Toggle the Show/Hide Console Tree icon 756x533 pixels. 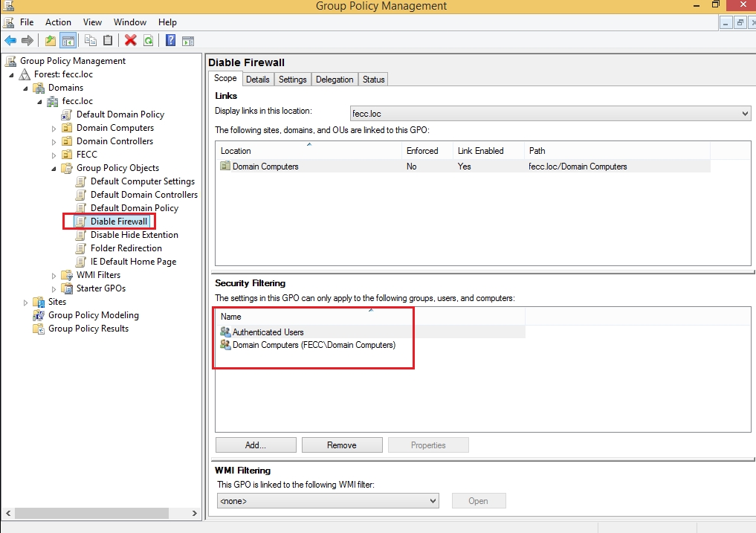[x=68, y=41]
